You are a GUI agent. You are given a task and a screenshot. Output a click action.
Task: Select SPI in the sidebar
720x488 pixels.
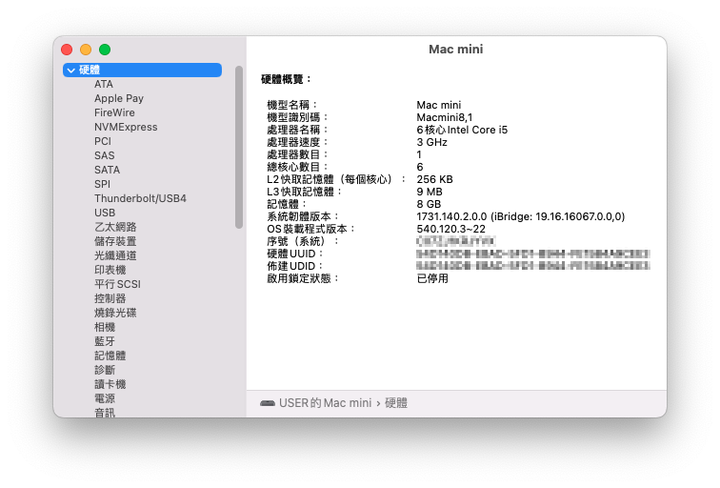(102, 184)
